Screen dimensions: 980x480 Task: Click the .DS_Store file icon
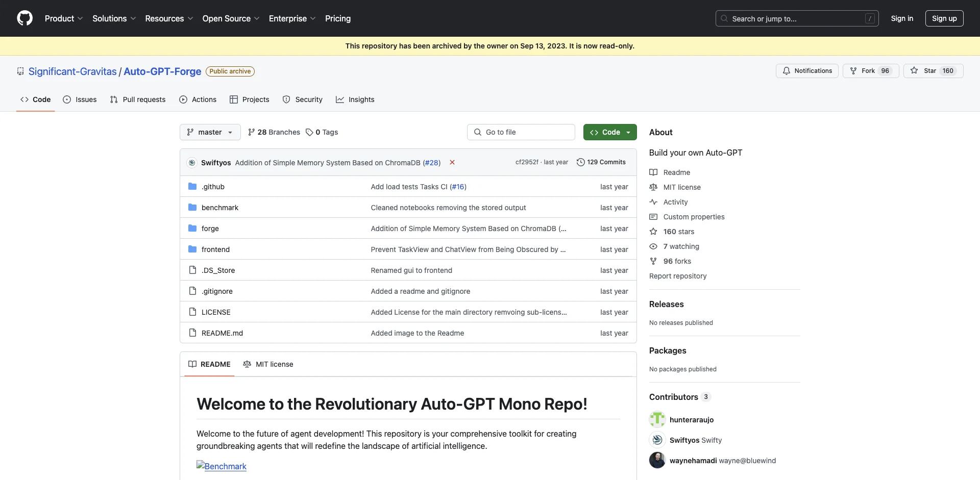(192, 270)
